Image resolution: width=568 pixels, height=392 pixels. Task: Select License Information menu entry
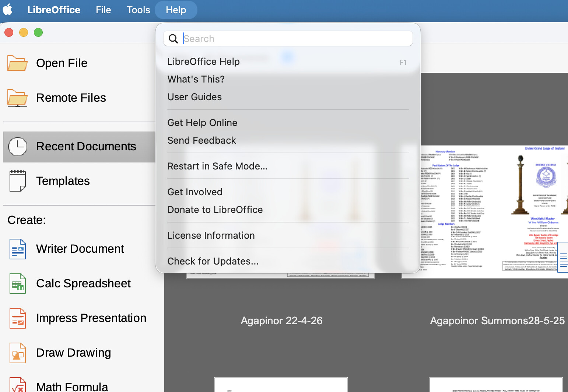pyautogui.click(x=211, y=235)
